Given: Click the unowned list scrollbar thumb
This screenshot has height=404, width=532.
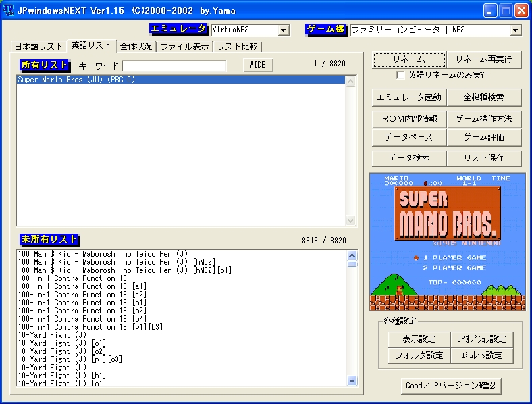Looking at the screenshot, I should (352, 264).
